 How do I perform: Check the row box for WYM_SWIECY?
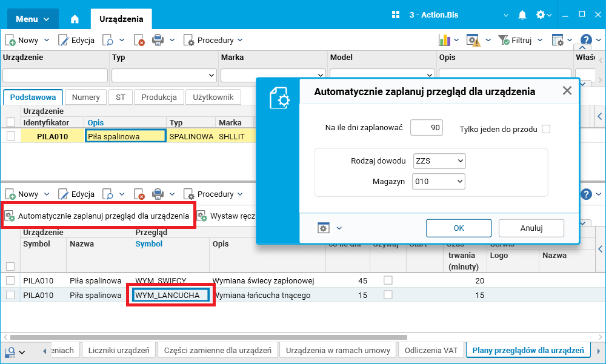click(10, 280)
